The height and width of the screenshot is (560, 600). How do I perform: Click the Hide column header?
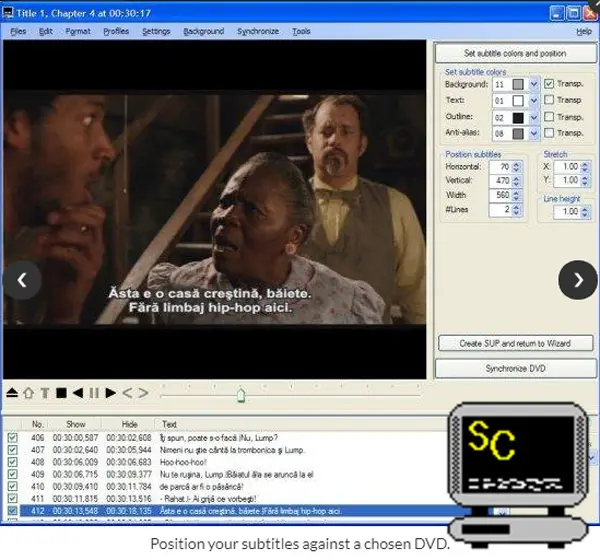129,424
